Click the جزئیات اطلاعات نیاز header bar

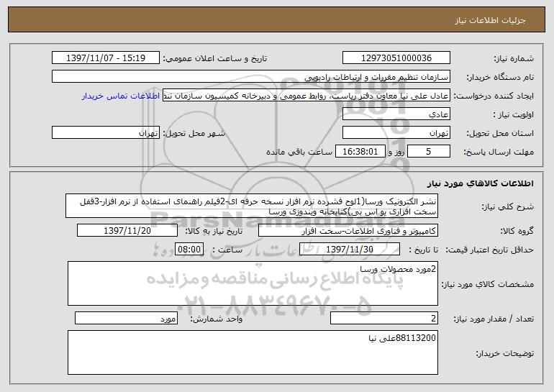[277, 19]
